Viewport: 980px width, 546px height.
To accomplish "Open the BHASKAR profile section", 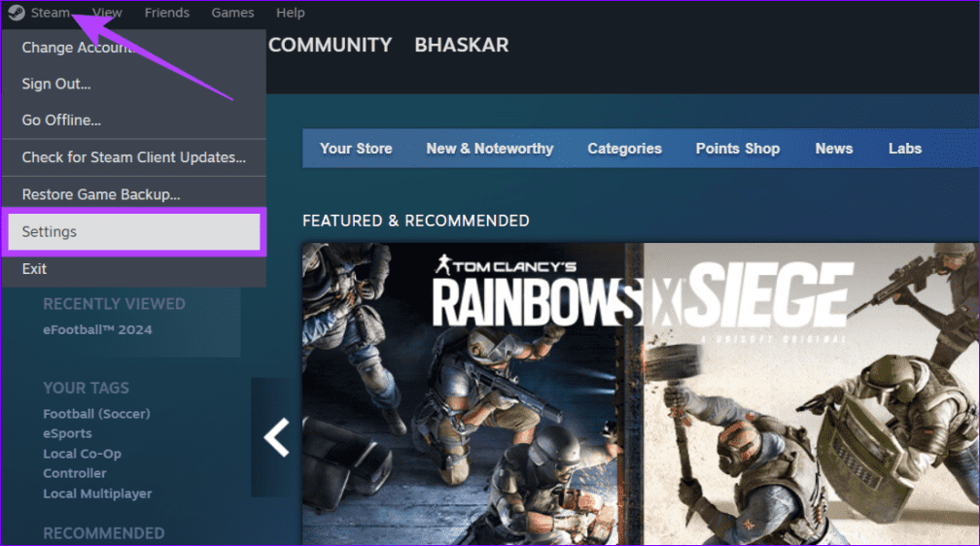I will (461, 45).
